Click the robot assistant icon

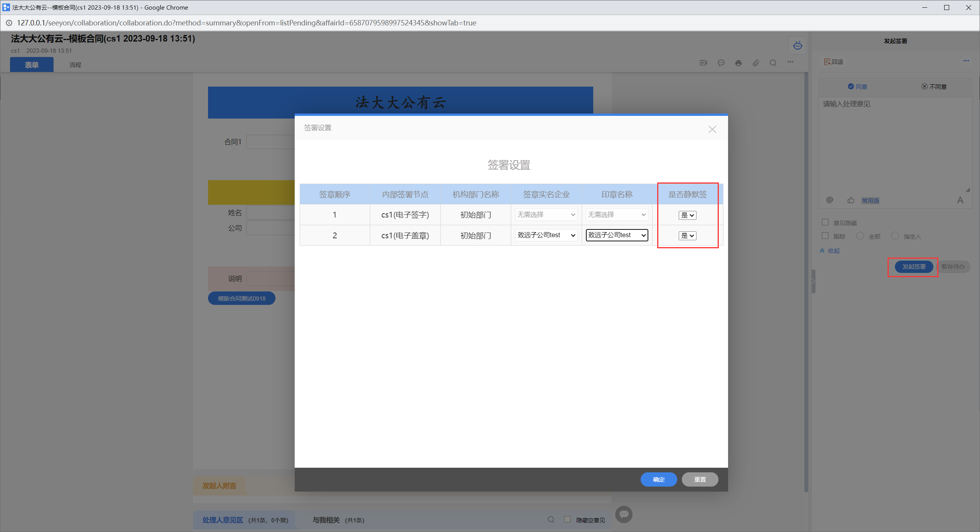coord(797,46)
